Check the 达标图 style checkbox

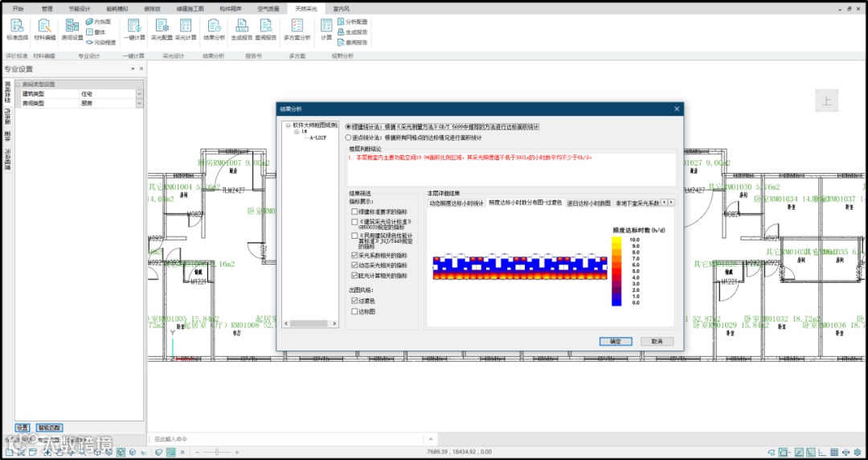pyautogui.click(x=355, y=311)
